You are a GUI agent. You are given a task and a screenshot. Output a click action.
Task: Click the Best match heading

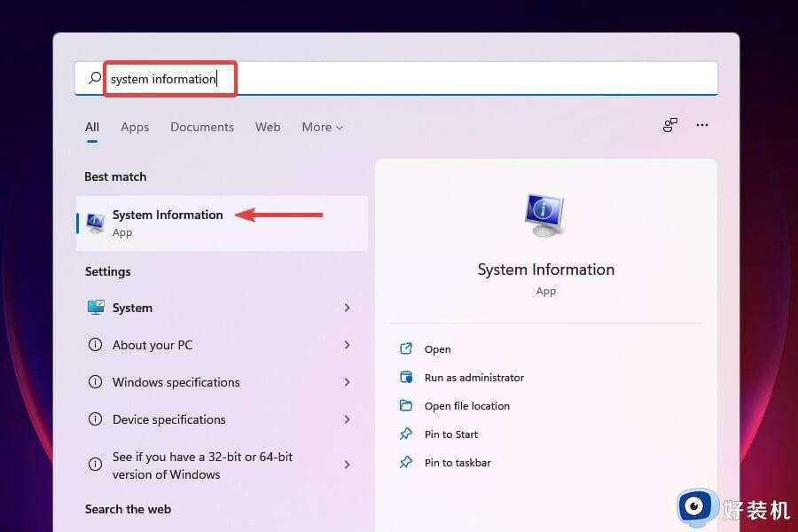point(115,176)
